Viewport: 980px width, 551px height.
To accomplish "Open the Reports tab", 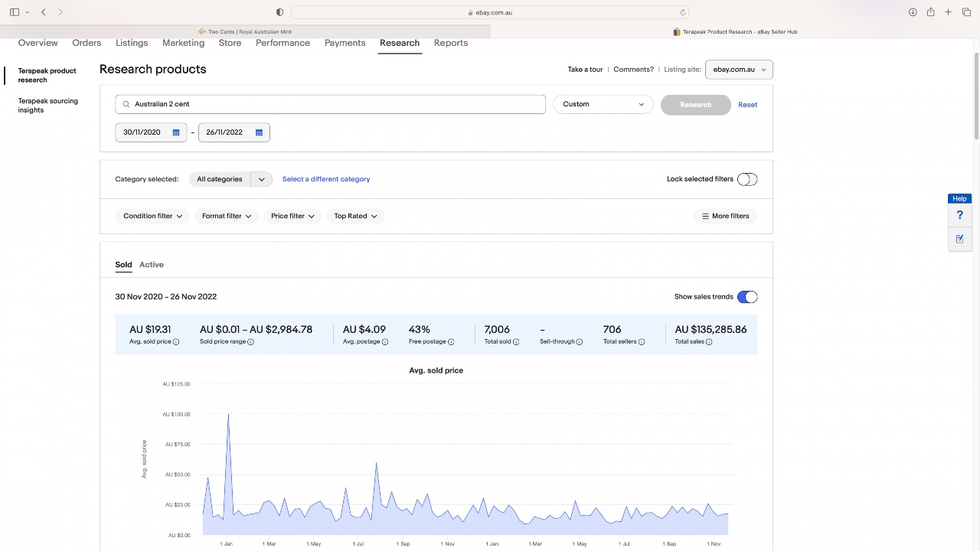I will pos(451,43).
